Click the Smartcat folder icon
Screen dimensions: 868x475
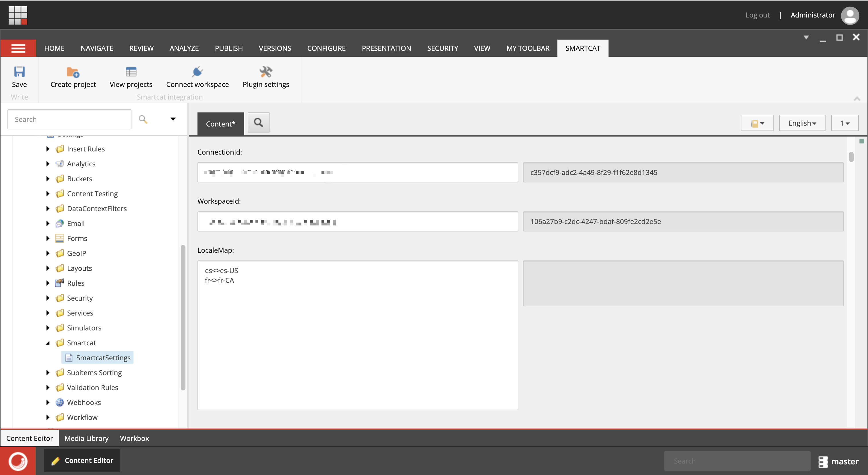(60, 343)
